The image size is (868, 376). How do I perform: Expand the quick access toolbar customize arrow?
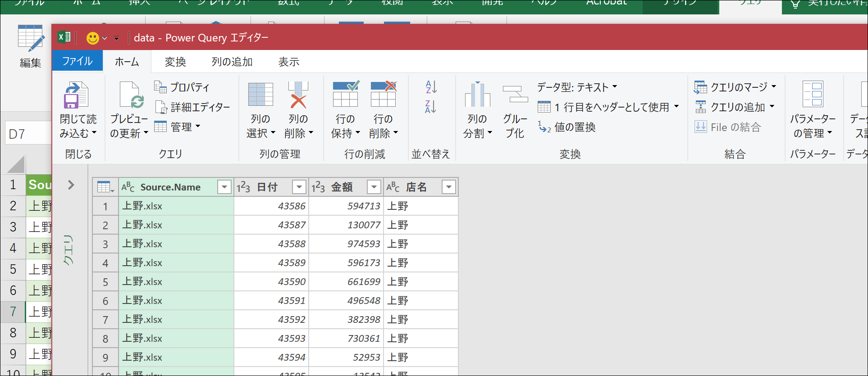tap(117, 38)
